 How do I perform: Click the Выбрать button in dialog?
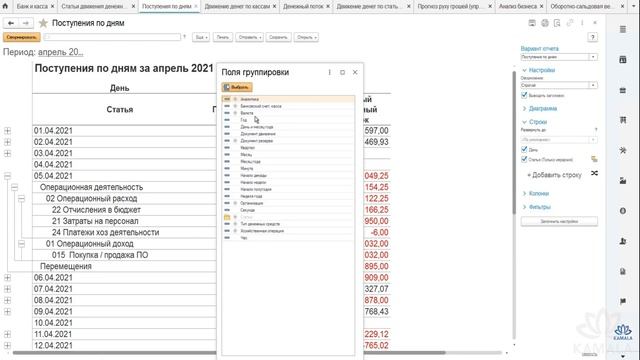237,87
